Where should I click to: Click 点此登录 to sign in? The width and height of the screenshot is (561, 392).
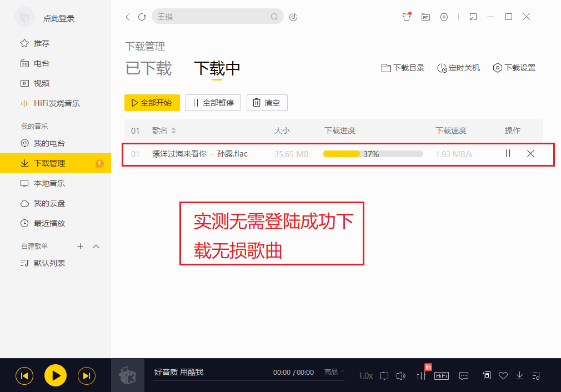(59, 18)
